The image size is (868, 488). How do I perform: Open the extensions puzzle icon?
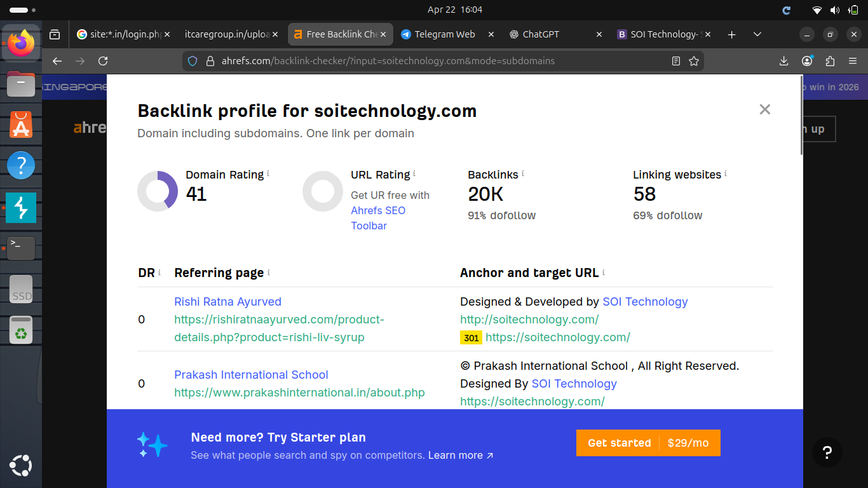pos(830,61)
